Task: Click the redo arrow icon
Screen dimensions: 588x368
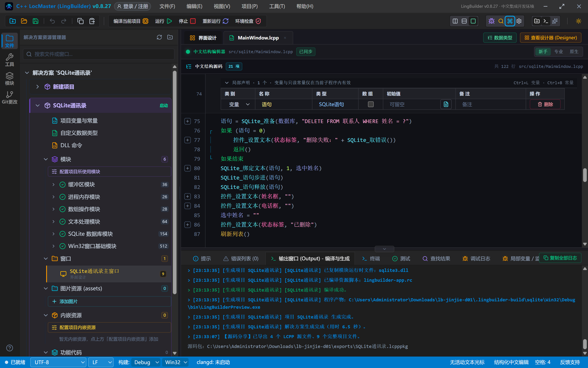Action: point(64,21)
